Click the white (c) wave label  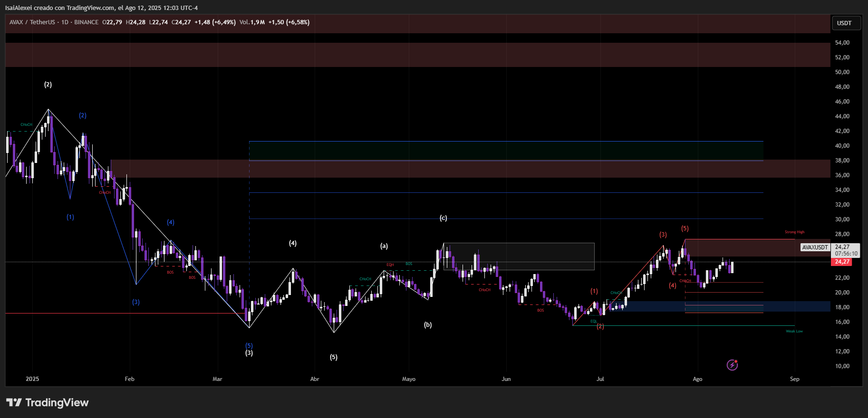[x=443, y=218]
